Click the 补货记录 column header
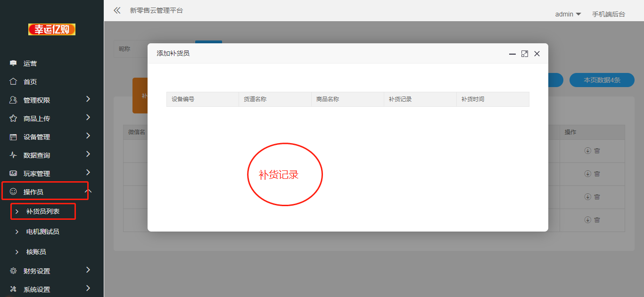 tap(400, 99)
